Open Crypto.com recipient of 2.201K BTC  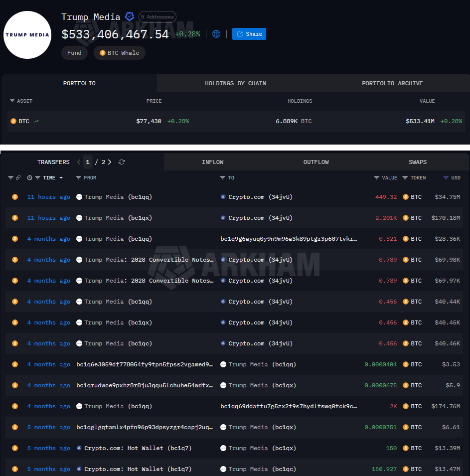[261, 218]
